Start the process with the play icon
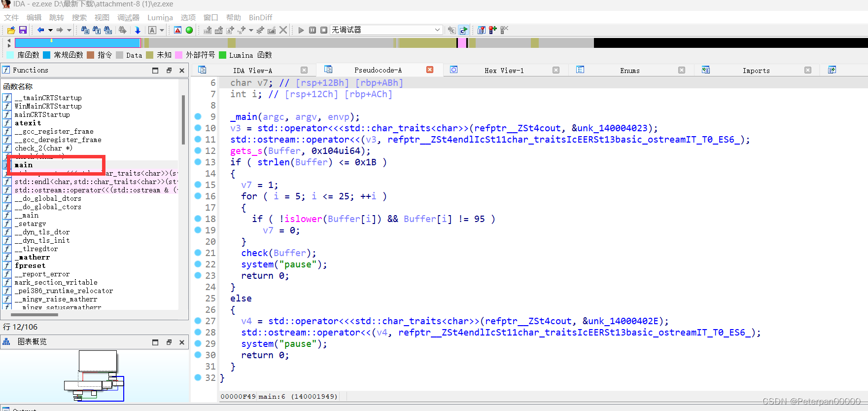The image size is (868, 411). coord(301,30)
